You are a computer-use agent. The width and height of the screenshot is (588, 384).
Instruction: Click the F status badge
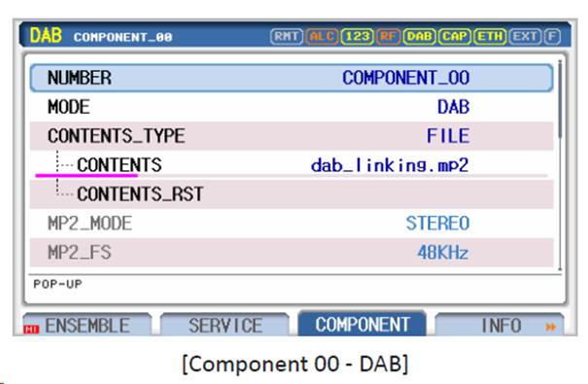pyautogui.click(x=552, y=36)
